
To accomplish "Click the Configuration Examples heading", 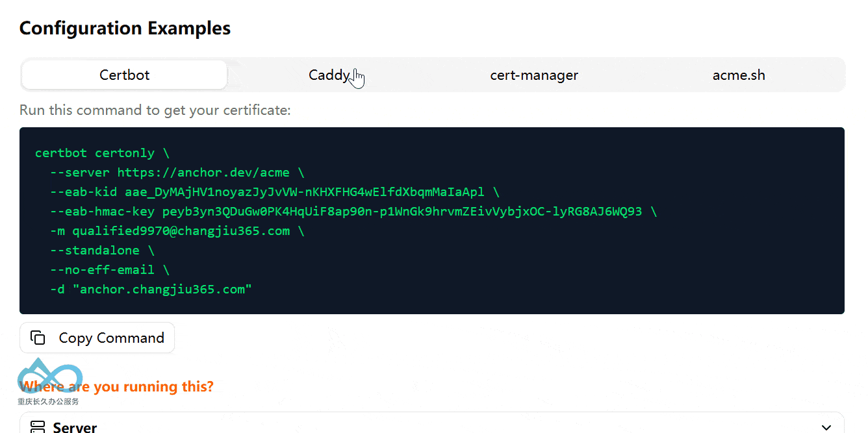I will click(x=125, y=29).
